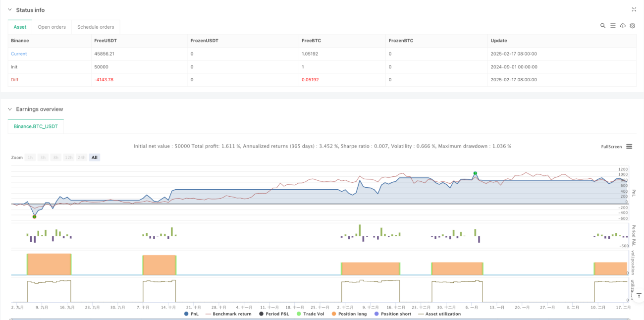
Task: Open the list menu icon above the table
Action: click(613, 26)
